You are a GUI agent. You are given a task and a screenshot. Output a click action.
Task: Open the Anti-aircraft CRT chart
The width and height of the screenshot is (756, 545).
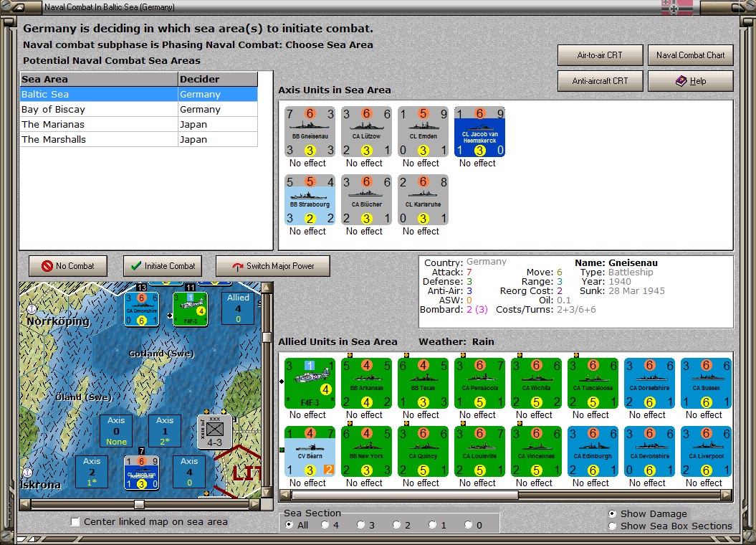click(601, 81)
